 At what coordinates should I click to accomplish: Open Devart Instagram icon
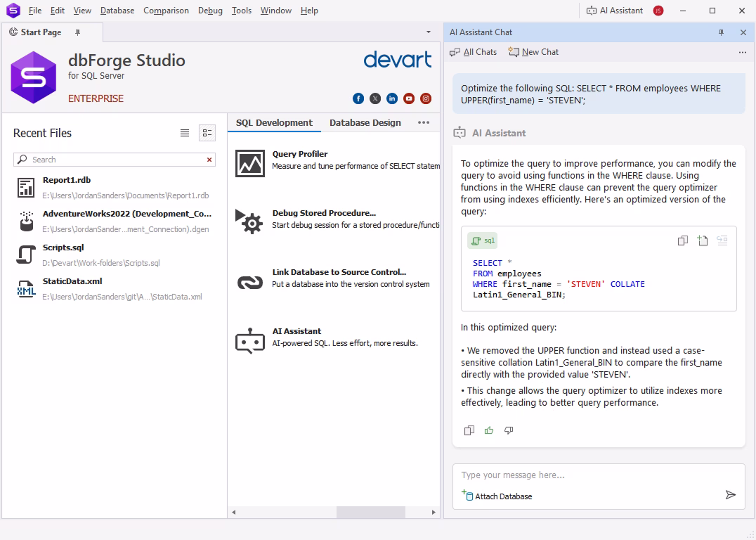[x=426, y=98]
